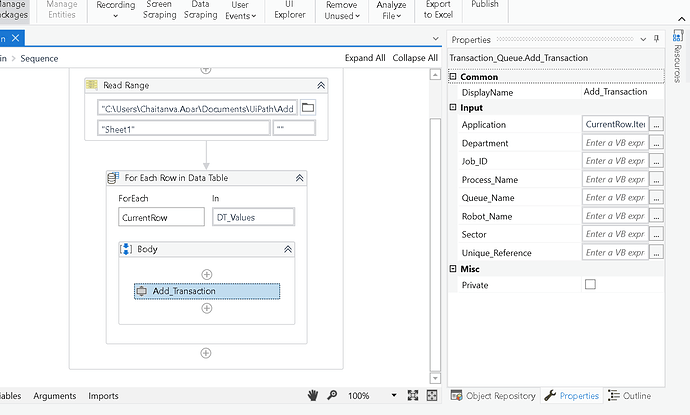Open the Recording dropdown in ribbon

point(115,10)
